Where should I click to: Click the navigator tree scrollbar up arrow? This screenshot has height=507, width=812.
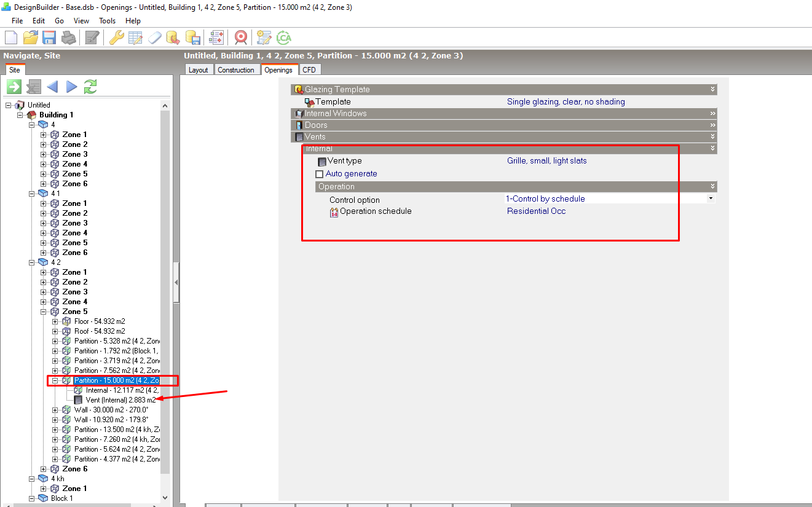[x=165, y=106]
